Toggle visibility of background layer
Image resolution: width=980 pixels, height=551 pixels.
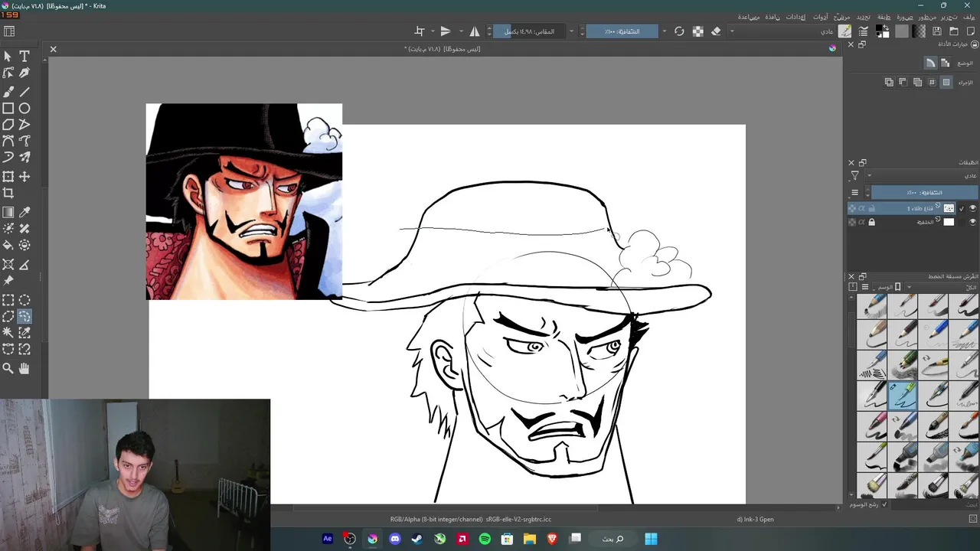tap(973, 222)
